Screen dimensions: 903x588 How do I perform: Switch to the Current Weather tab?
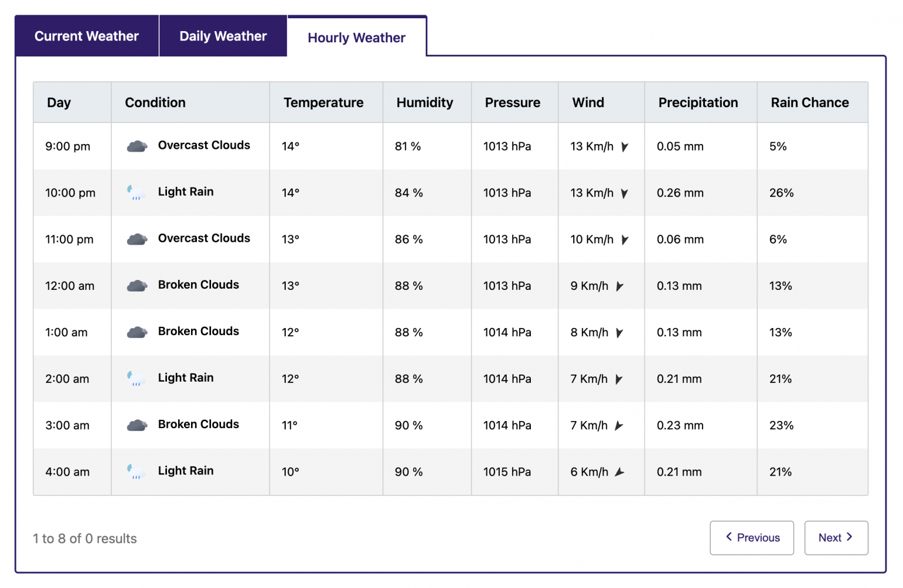click(86, 36)
